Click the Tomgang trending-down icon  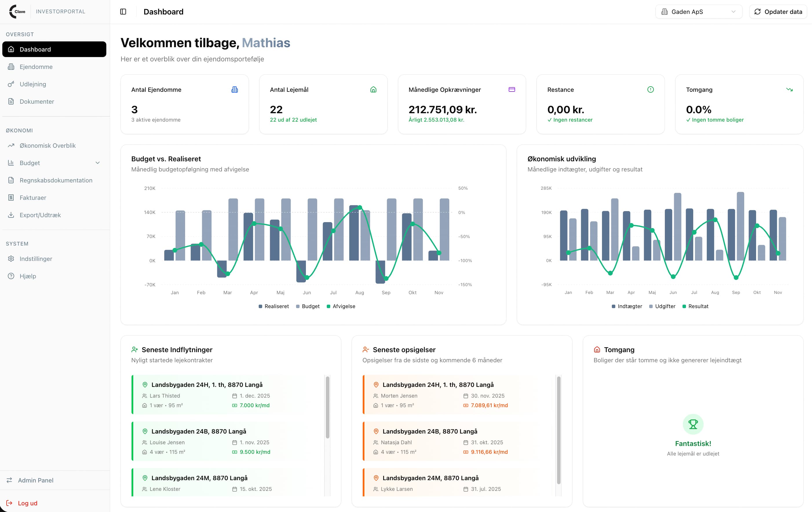pos(789,90)
